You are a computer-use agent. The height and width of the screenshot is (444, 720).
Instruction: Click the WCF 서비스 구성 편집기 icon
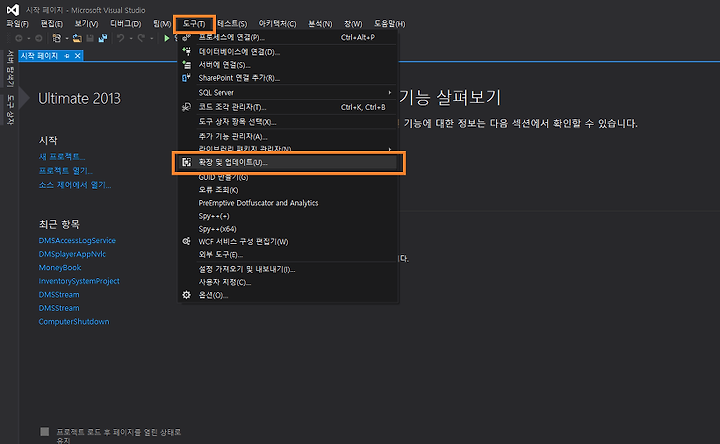tap(186, 242)
